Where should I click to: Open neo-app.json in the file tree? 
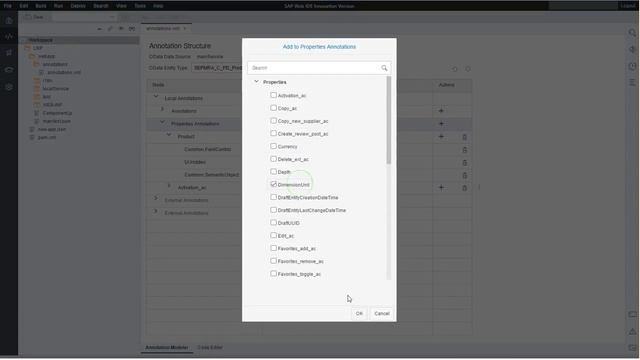[51, 129]
